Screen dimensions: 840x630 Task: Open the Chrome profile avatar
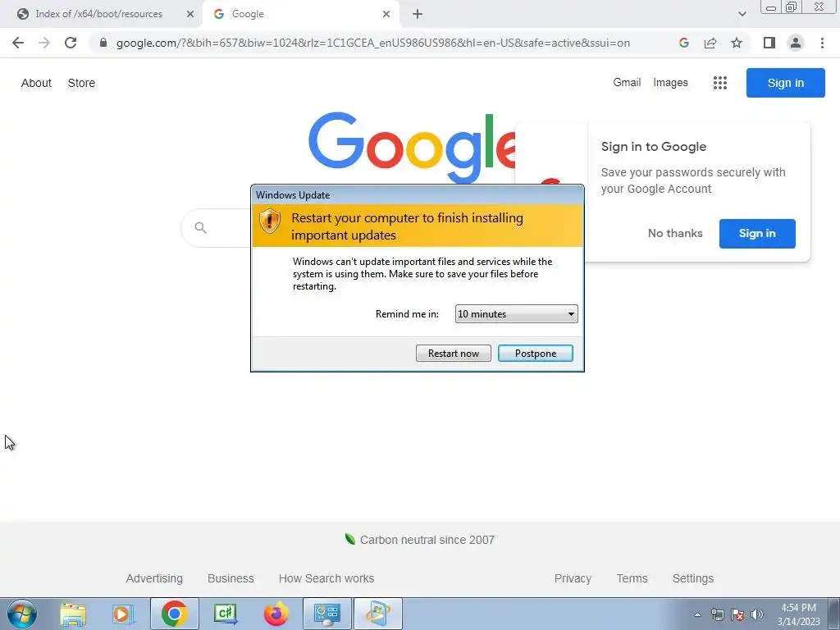coord(796,43)
